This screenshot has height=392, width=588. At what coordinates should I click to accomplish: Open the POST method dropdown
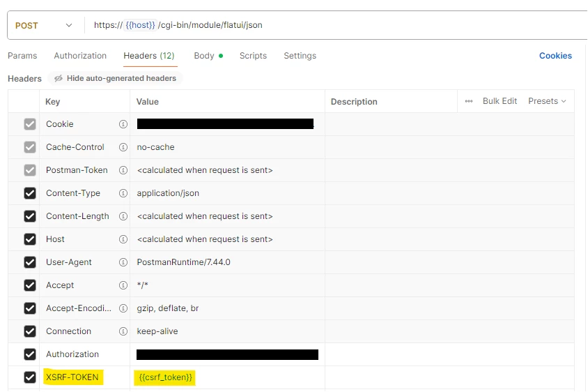(x=45, y=25)
